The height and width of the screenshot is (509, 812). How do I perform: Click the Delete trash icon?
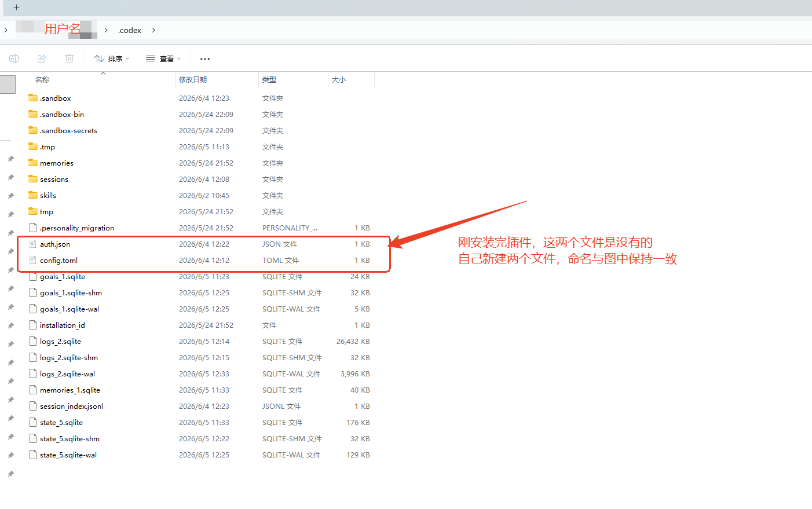[70, 58]
